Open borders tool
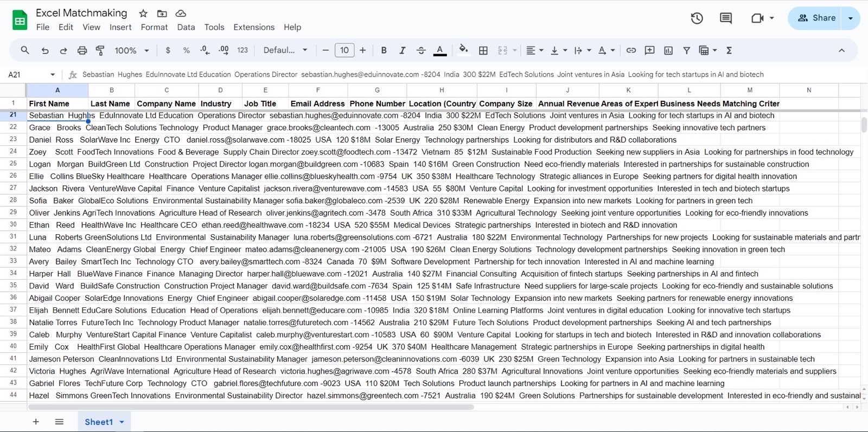This screenshot has width=868, height=432. (483, 50)
